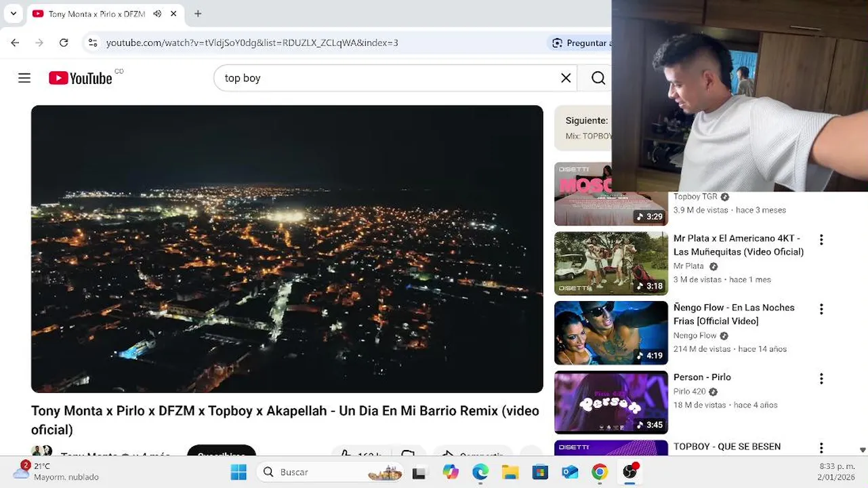Select the browser address bar URL
Viewport: 868px width, 488px height.
[252, 43]
